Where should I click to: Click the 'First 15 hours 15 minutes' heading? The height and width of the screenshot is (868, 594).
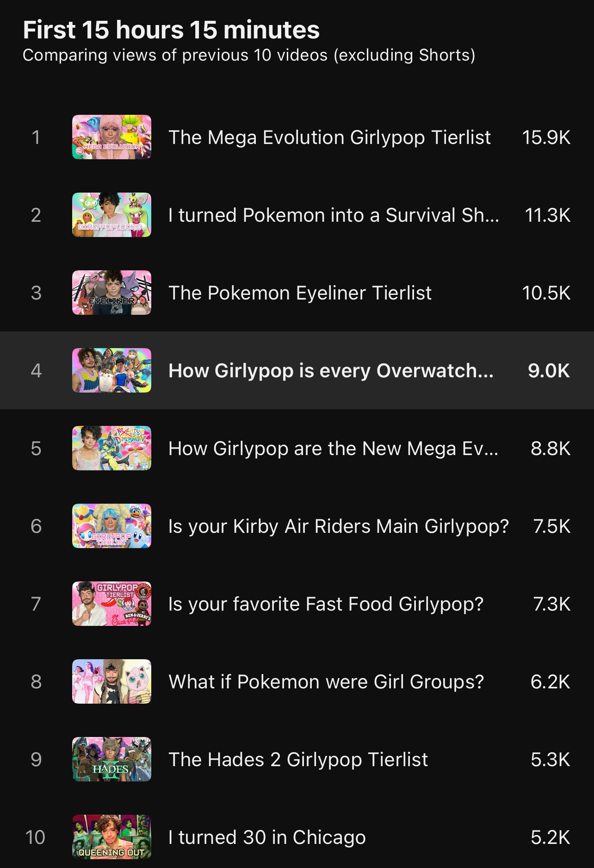pyautogui.click(x=171, y=30)
